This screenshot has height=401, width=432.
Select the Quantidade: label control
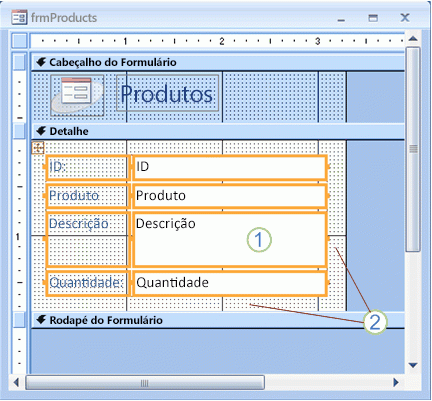pyautogui.click(x=87, y=283)
